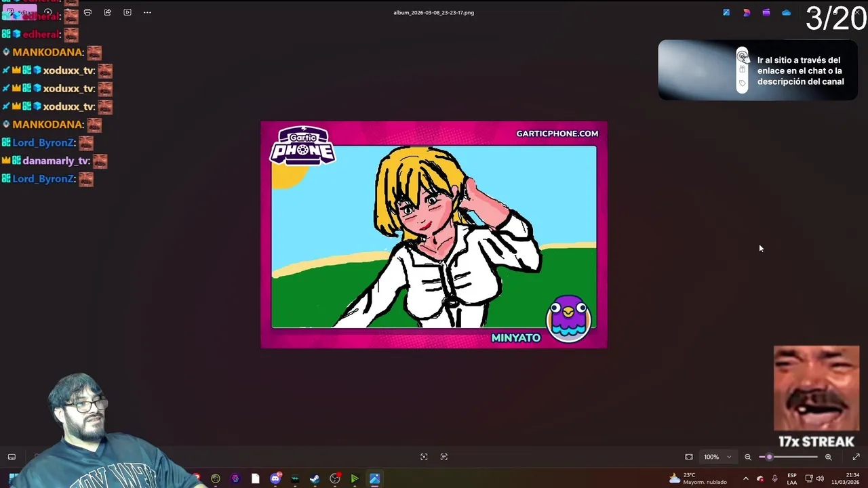The width and height of the screenshot is (868, 488).
Task: Click the Garticphone drawing image
Action: (434, 235)
